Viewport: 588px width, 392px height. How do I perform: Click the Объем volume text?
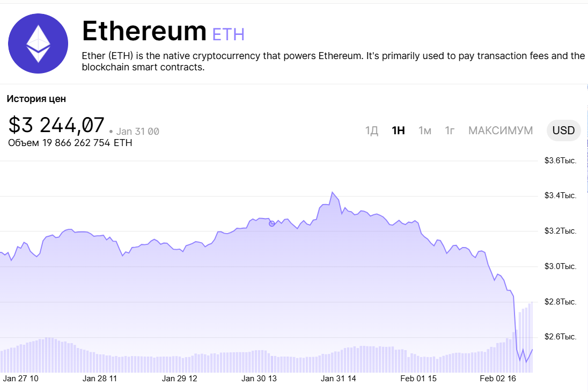pos(70,143)
